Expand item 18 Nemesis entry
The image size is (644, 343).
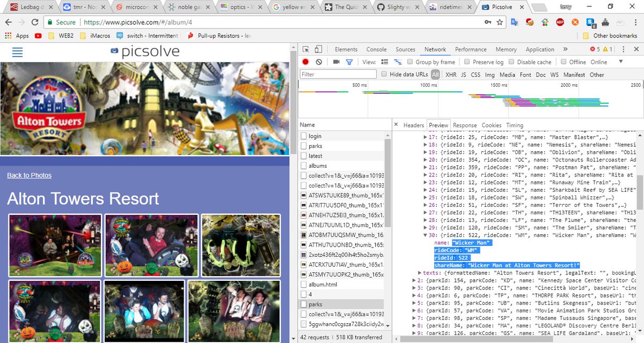[426, 145]
